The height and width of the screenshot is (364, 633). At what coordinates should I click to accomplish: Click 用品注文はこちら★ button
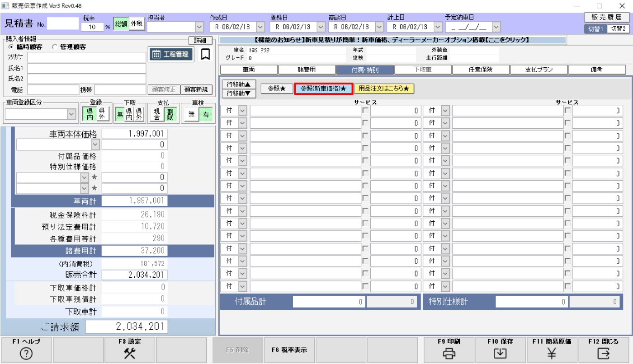[x=384, y=89]
